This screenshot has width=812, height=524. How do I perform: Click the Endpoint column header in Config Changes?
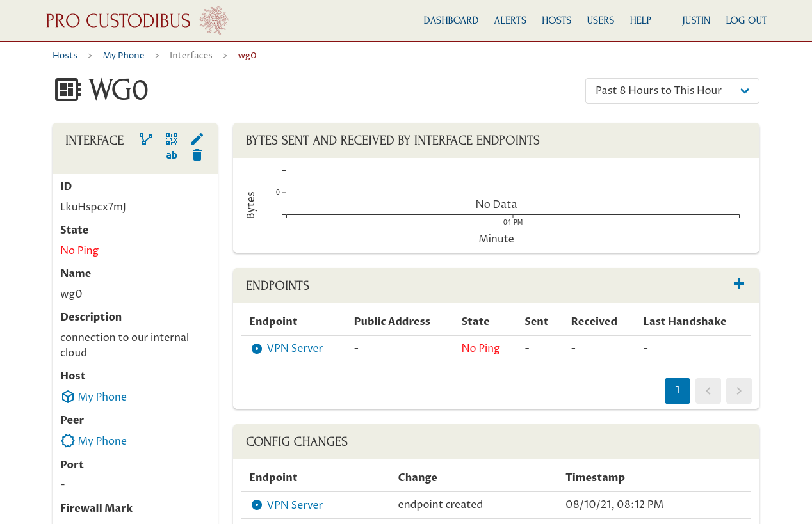click(x=273, y=478)
